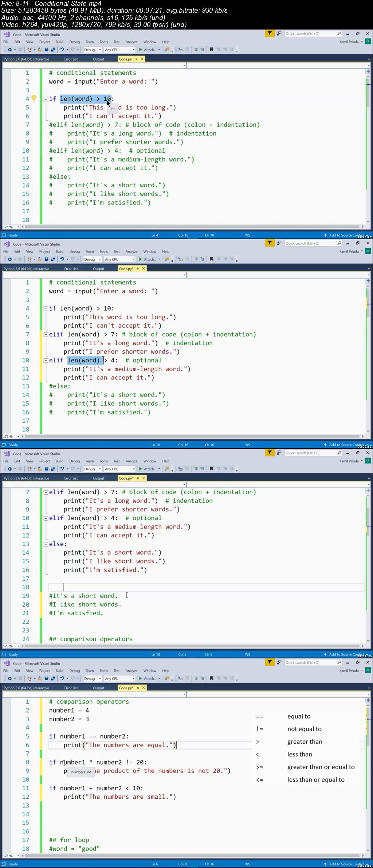Click Save icon in Ln 4 frame toolbar
The image size is (373, 868).
pos(47,50)
